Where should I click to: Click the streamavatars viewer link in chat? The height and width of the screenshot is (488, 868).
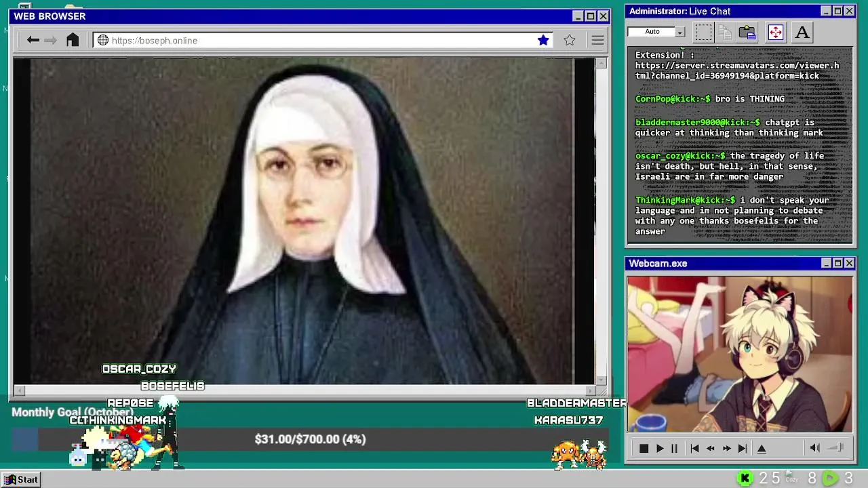pos(737,70)
